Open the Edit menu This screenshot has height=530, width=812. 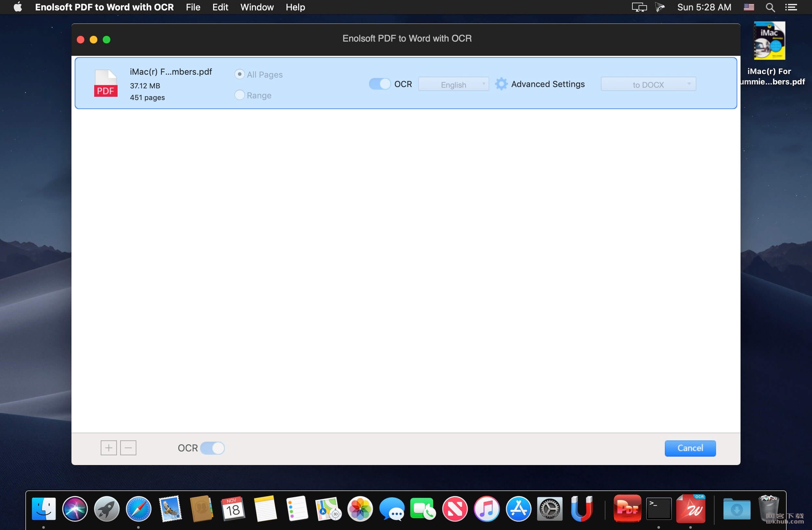click(220, 7)
